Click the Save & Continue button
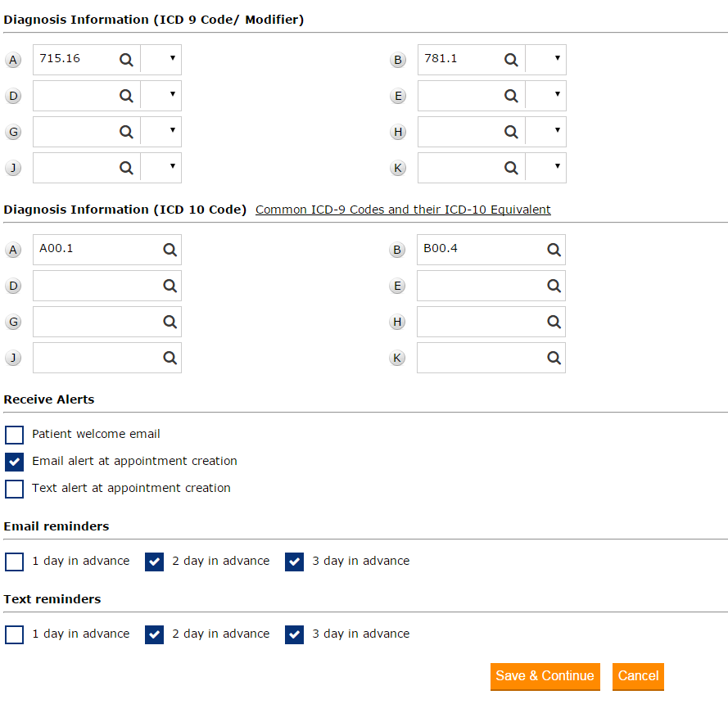 click(545, 676)
